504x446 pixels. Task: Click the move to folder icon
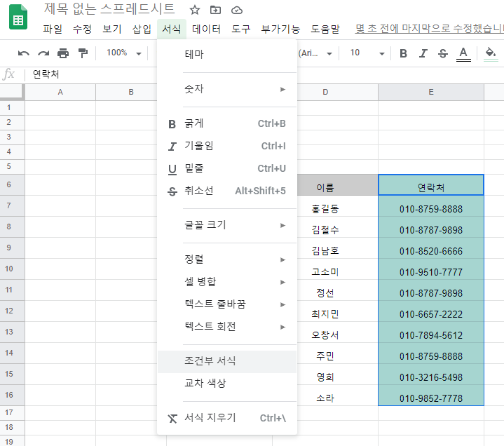(x=215, y=10)
